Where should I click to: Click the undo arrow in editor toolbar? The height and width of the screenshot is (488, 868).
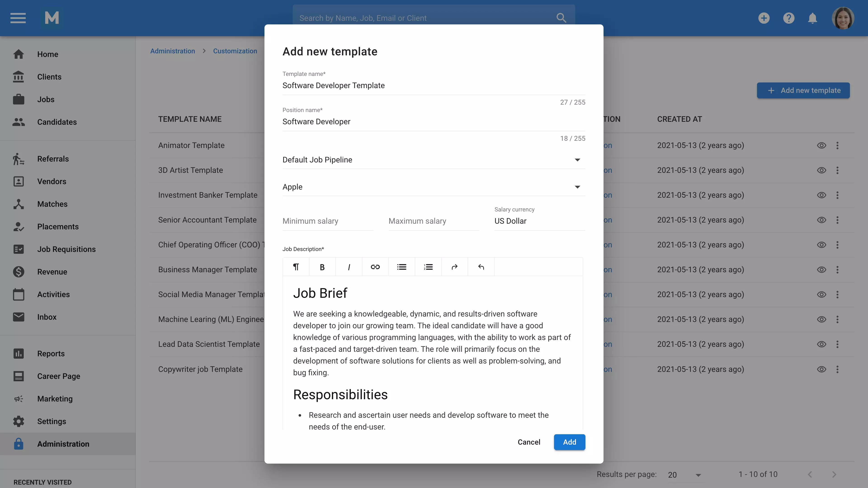pos(481,267)
